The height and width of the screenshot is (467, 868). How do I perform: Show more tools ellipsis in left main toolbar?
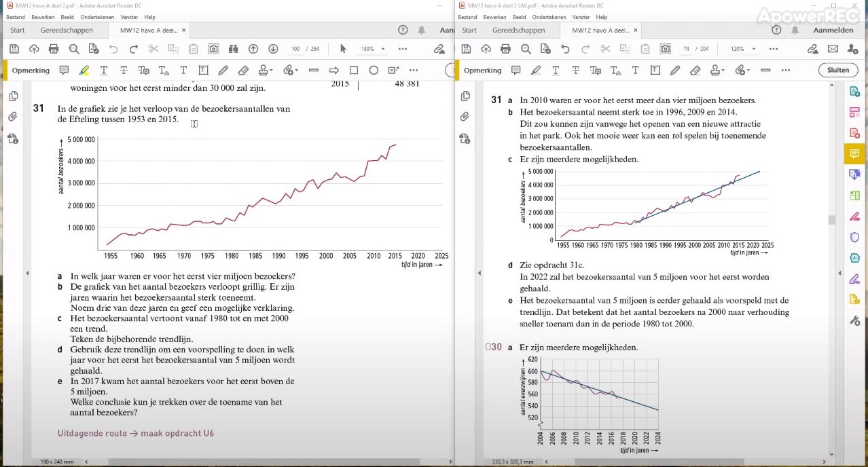(x=403, y=49)
